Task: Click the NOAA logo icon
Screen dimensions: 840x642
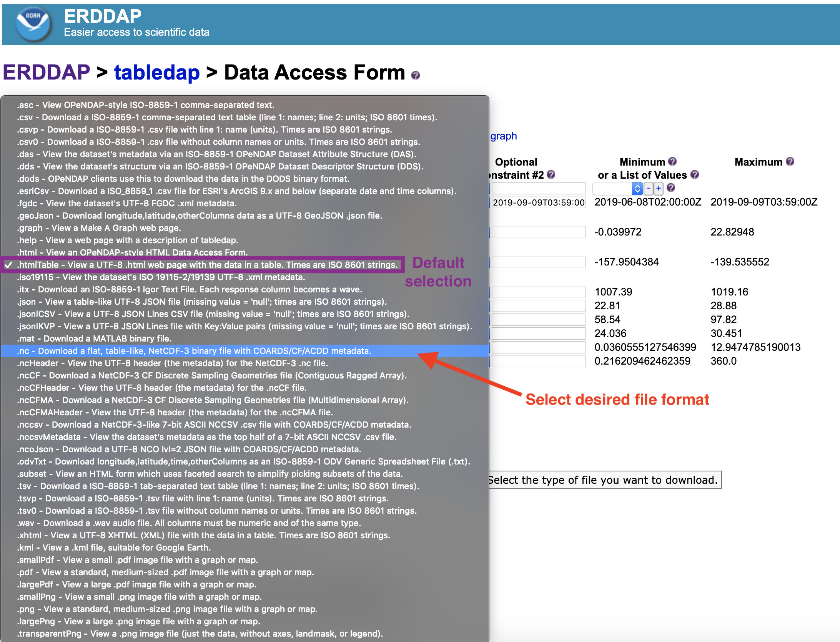Action: (x=34, y=24)
